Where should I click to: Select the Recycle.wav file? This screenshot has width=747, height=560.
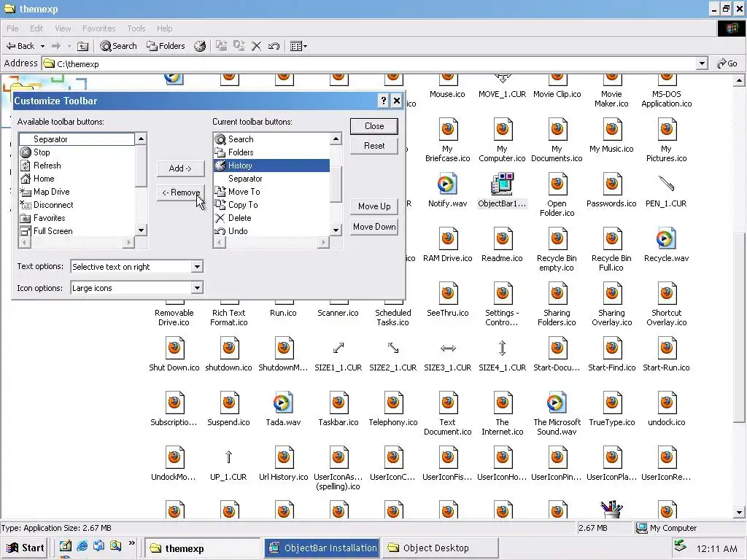tap(666, 245)
